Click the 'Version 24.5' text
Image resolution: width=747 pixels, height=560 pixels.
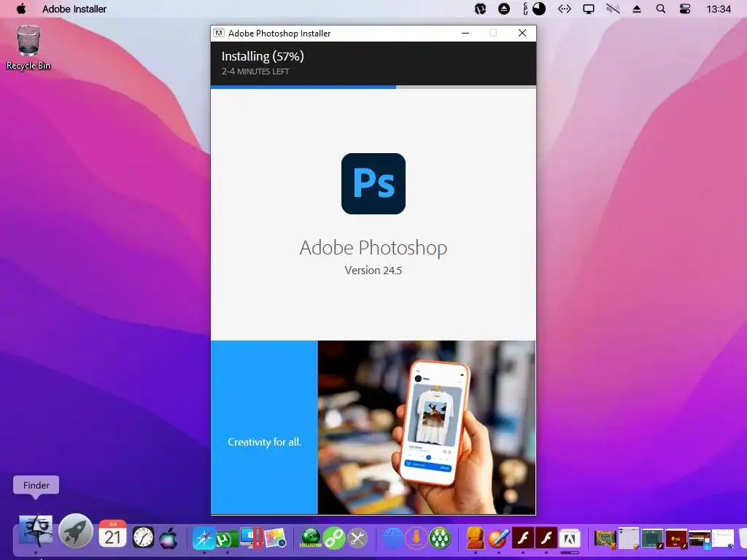373,270
